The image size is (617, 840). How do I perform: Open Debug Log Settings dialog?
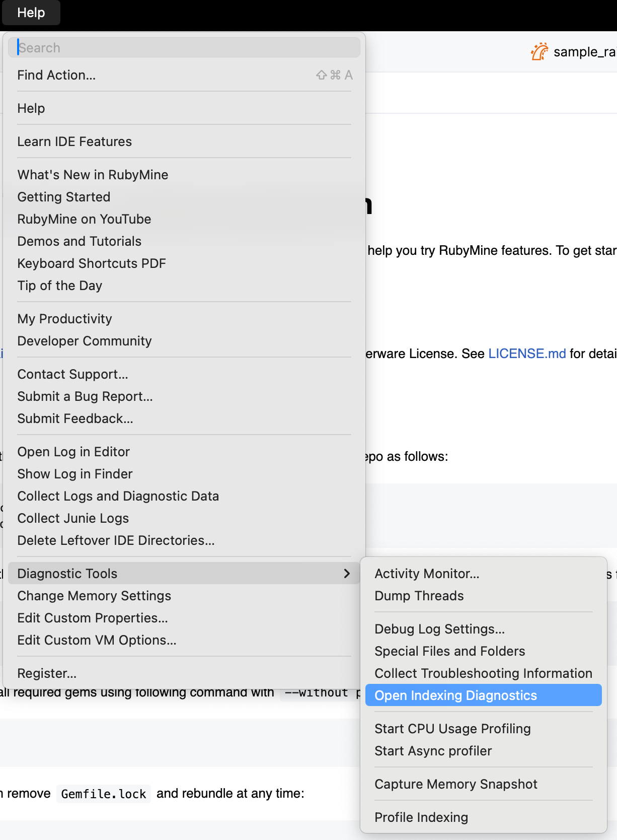[439, 629]
